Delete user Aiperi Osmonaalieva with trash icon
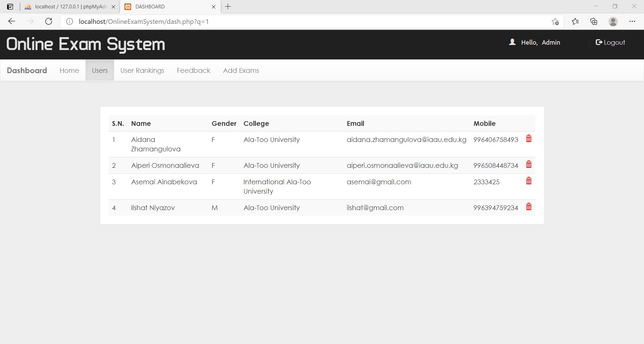This screenshot has width=644, height=344. (x=529, y=164)
